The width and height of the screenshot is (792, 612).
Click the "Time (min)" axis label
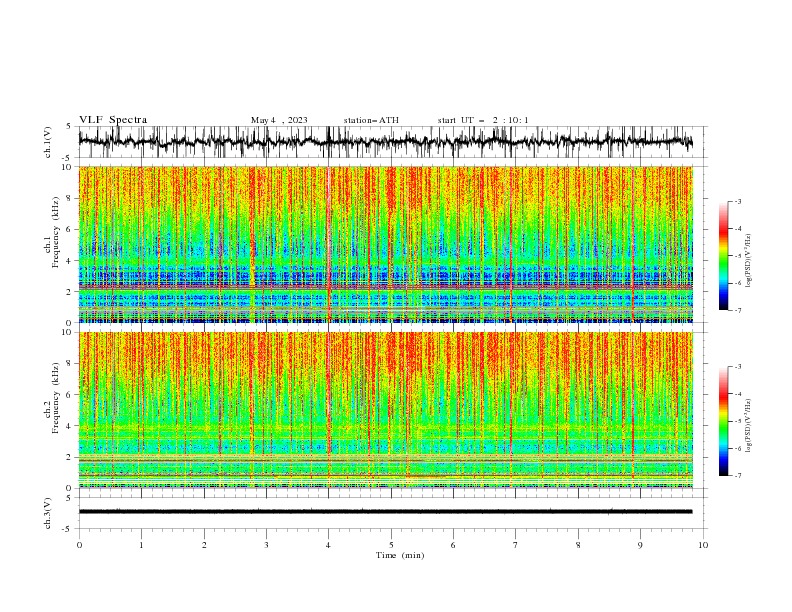coord(400,555)
